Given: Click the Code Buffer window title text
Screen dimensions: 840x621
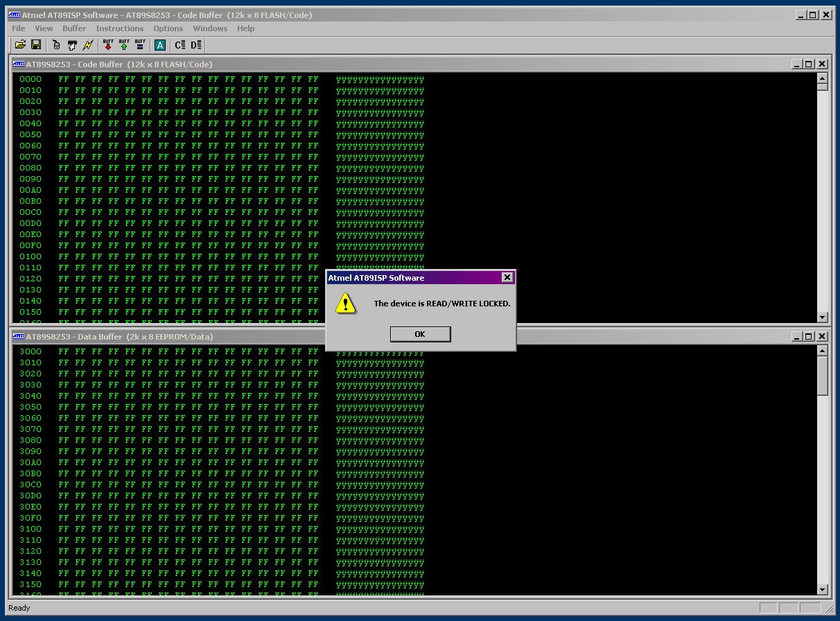Looking at the screenshot, I should [x=119, y=64].
